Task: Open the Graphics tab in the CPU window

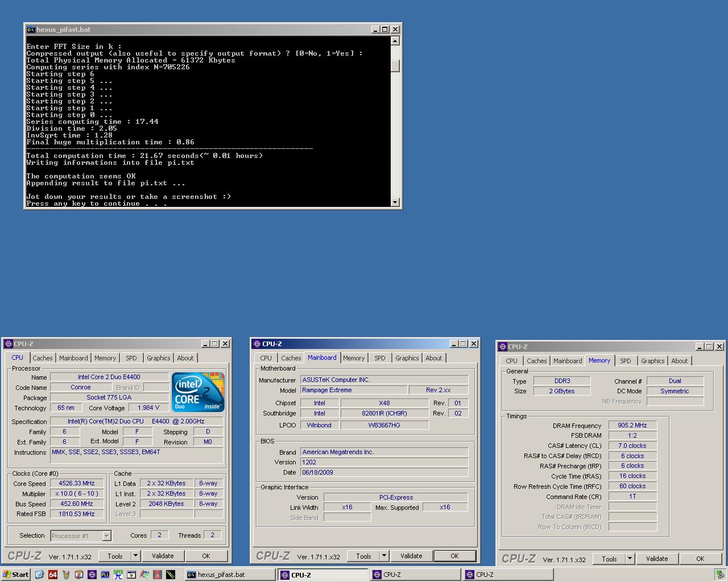Action: click(159, 358)
